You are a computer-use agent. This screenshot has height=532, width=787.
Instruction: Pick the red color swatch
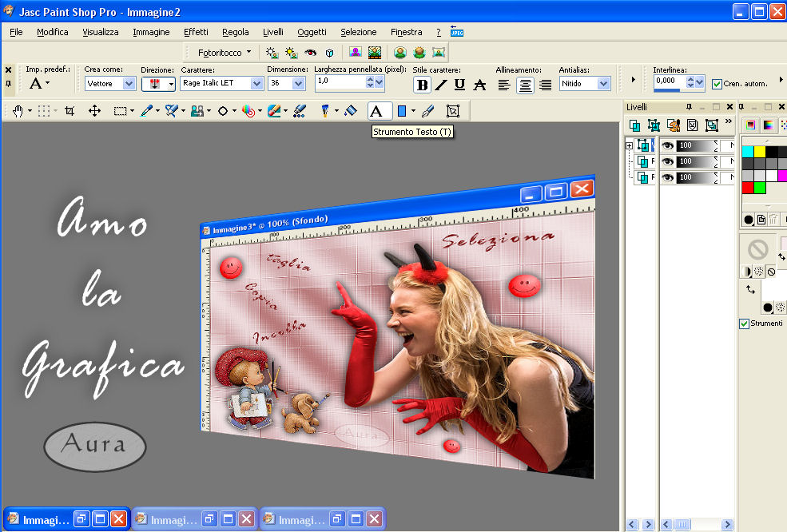[x=748, y=188]
